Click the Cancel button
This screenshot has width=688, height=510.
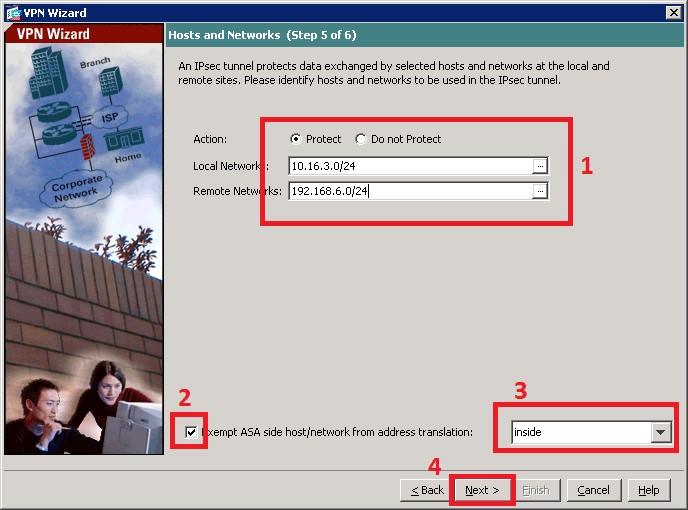coord(593,490)
